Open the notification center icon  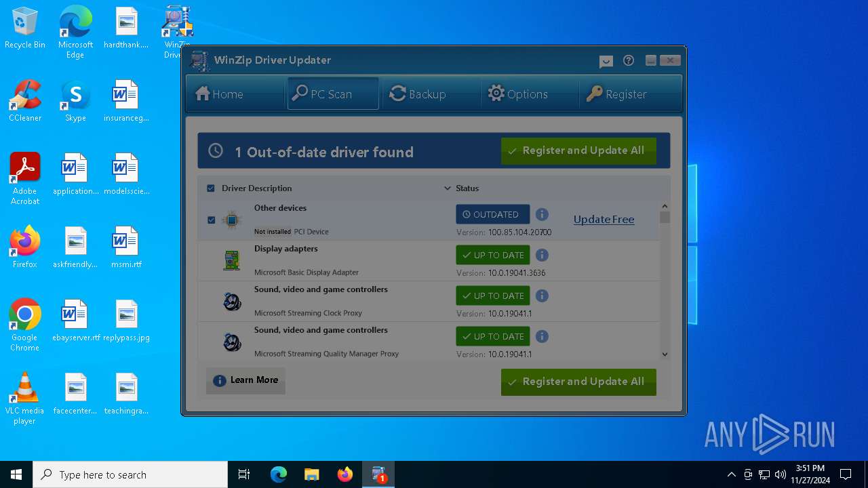(846, 474)
